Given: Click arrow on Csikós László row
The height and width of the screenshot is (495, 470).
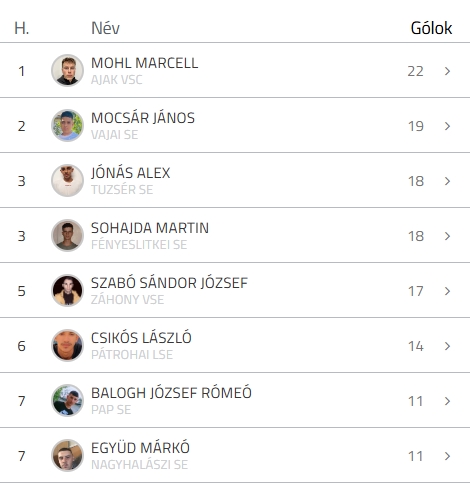Looking at the screenshot, I should point(447,346).
